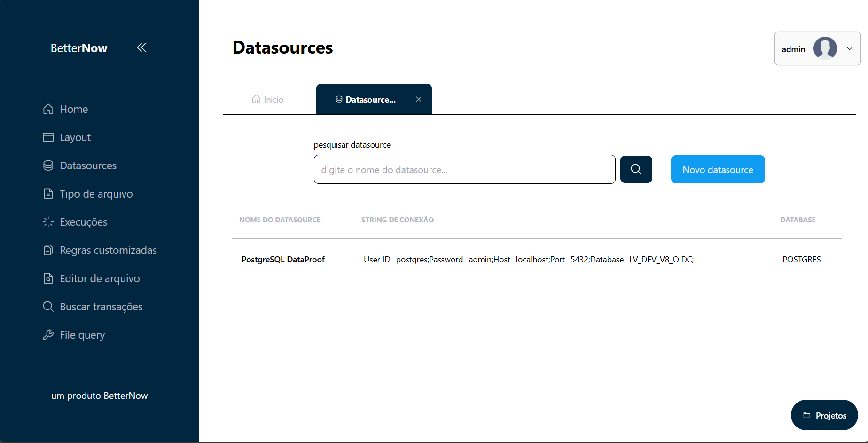
Task: Click the magnifying glass search button
Action: pyautogui.click(x=636, y=169)
